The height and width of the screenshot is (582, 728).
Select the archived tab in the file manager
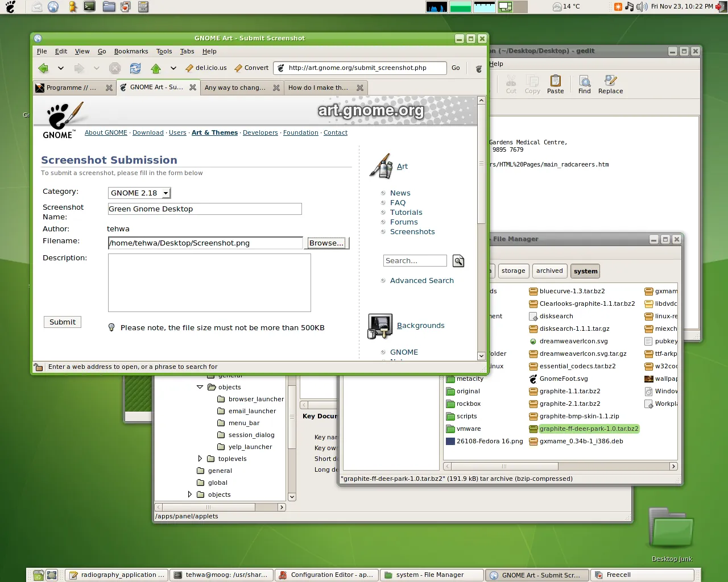coord(549,271)
